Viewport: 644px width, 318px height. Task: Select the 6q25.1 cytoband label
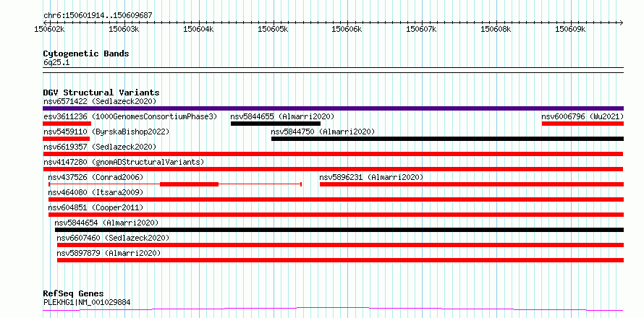[56, 63]
